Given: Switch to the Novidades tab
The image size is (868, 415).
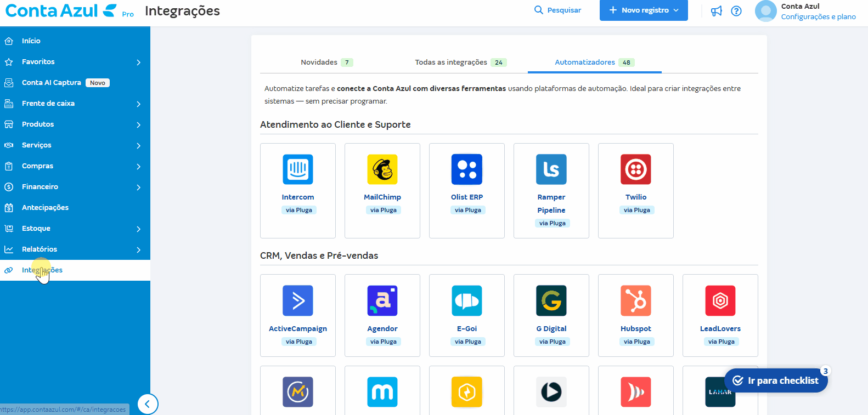Looking at the screenshot, I should tap(326, 62).
